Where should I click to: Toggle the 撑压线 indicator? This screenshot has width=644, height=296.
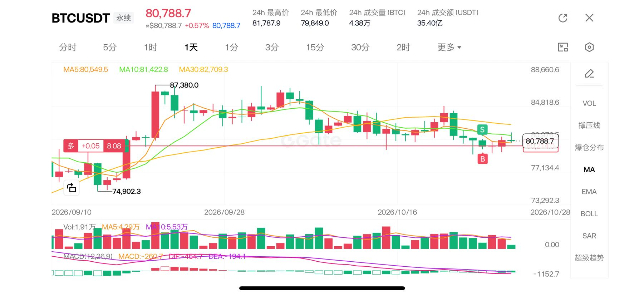pyautogui.click(x=589, y=125)
